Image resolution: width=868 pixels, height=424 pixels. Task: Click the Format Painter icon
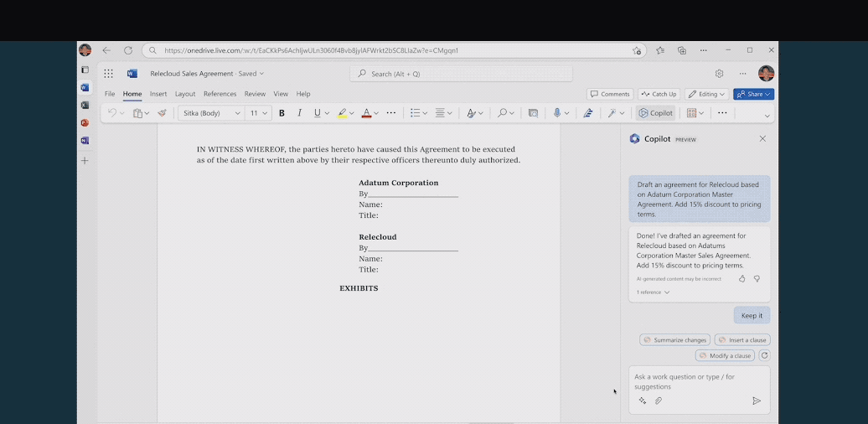click(x=162, y=113)
